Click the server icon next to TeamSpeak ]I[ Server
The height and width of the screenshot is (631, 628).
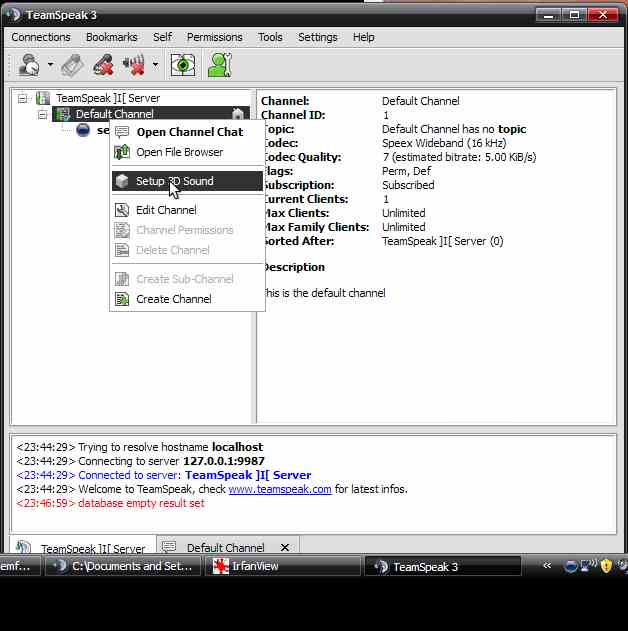coord(43,98)
